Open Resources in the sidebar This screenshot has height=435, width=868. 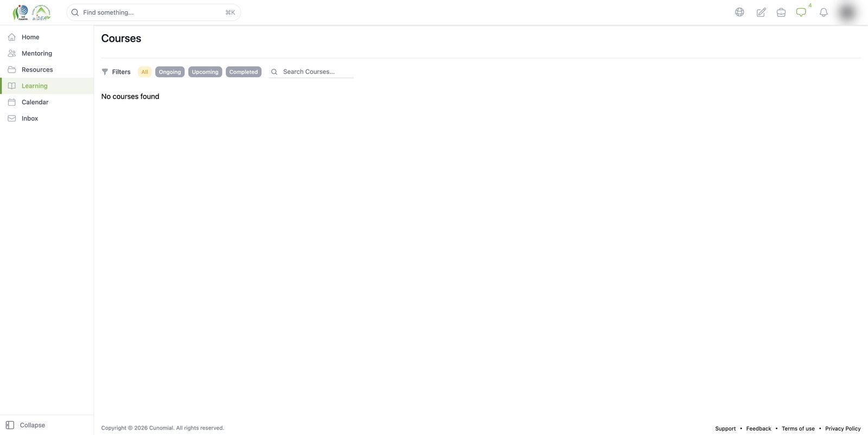[x=47, y=69]
